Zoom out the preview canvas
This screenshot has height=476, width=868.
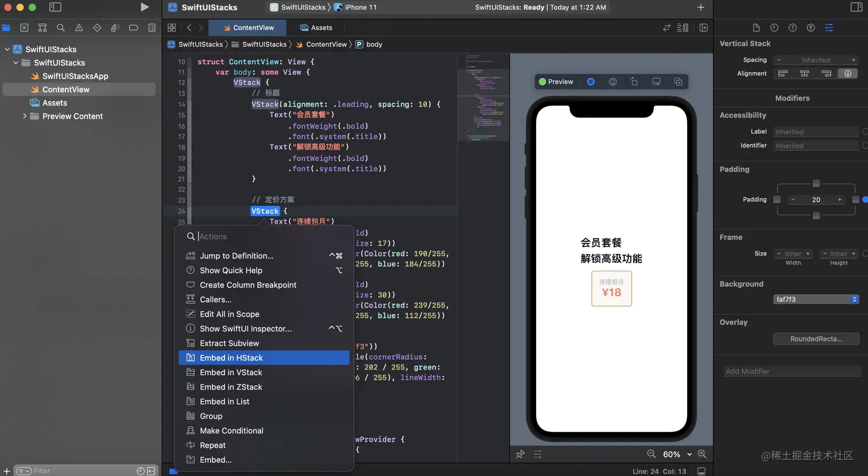(652, 454)
